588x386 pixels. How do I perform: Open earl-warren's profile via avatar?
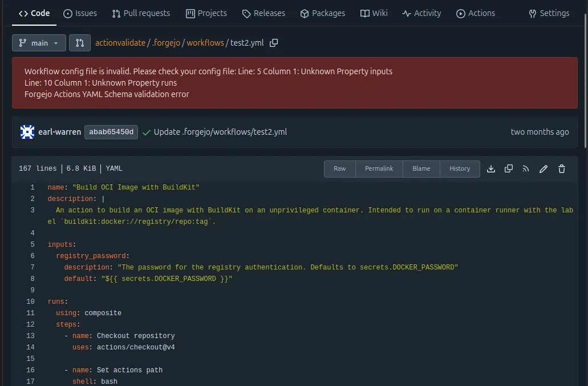coord(27,132)
